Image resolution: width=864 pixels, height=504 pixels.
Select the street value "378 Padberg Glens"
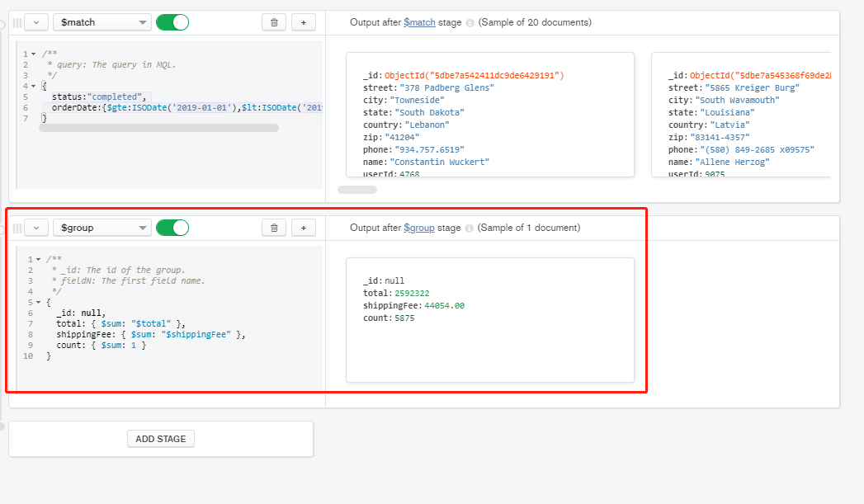447,88
